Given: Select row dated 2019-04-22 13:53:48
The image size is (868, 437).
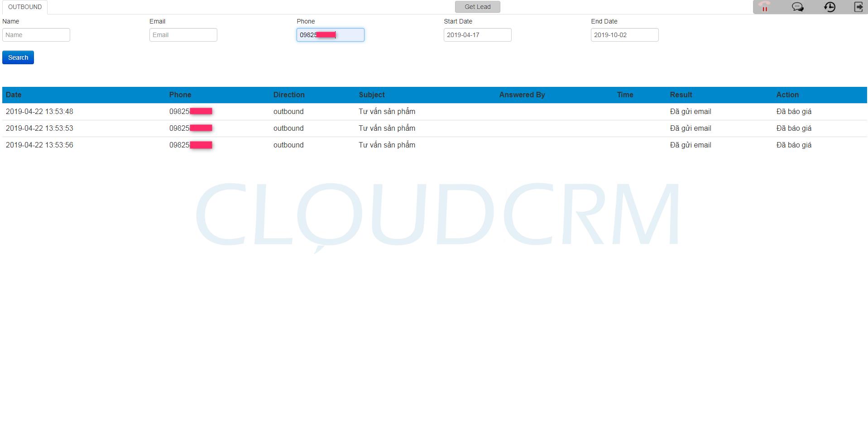Looking at the screenshot, I should point(435,112).
